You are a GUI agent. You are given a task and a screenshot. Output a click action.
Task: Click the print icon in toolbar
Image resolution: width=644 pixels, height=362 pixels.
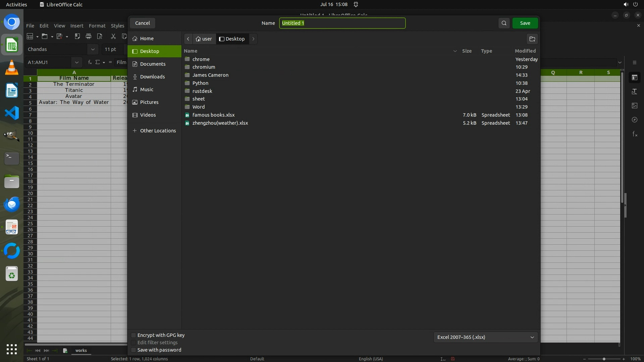(x=89, y=36)
